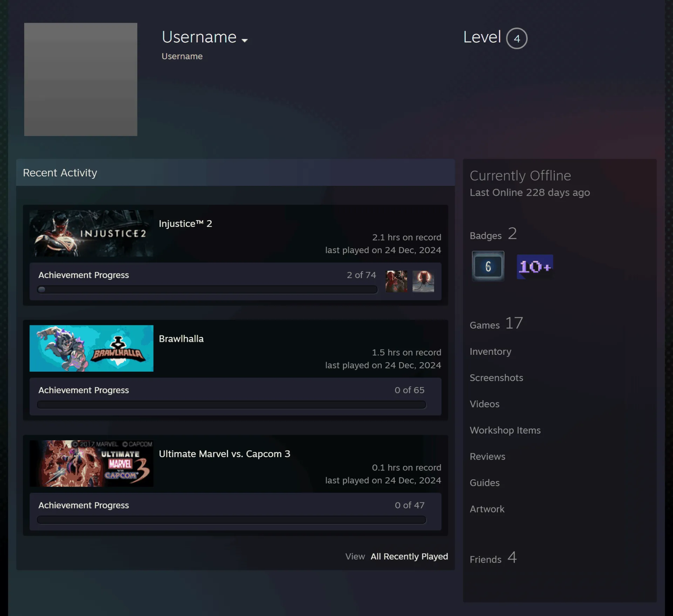Open the Brawlhalla game title link
This screenshot has width=673, height=616.
click(181, 339)
